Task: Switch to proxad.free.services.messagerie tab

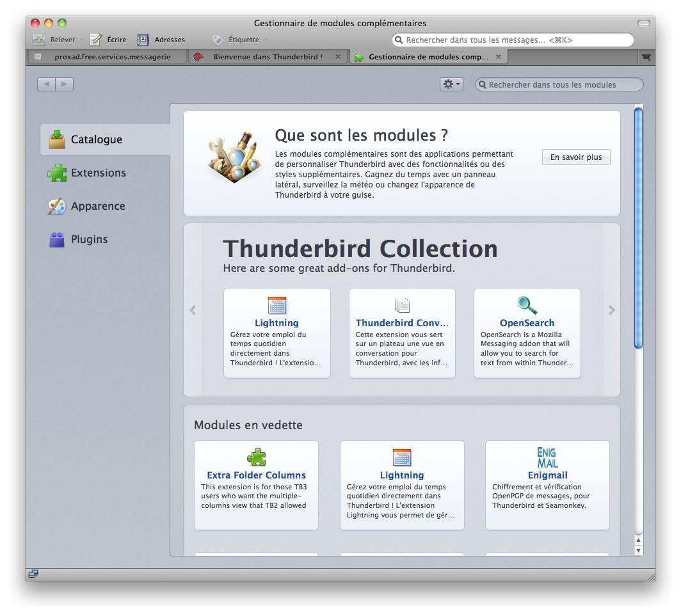Action: click(x=108, y=57)
